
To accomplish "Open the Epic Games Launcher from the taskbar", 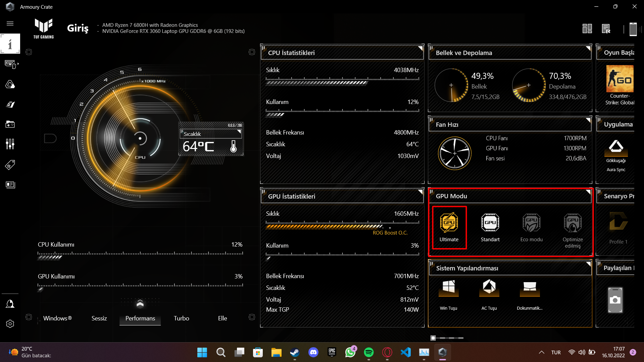I will point(332,352).
